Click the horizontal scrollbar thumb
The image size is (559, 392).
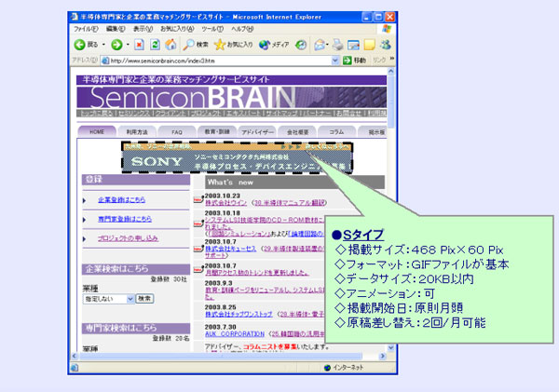pos(220,356)
